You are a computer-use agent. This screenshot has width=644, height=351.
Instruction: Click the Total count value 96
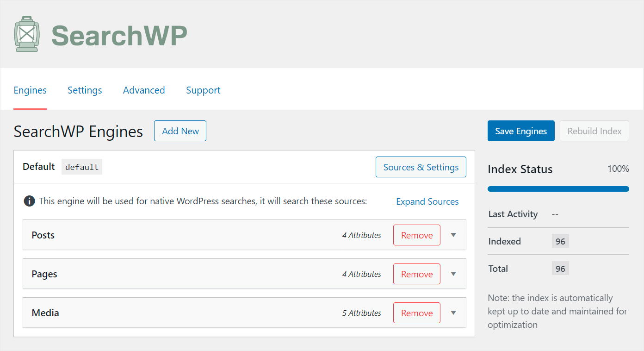tap(560, 269)
